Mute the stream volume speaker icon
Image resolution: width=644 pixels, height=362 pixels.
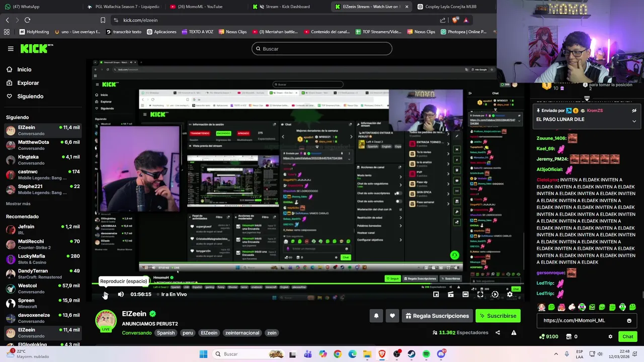pyautogui.click(x=121, y=295)
